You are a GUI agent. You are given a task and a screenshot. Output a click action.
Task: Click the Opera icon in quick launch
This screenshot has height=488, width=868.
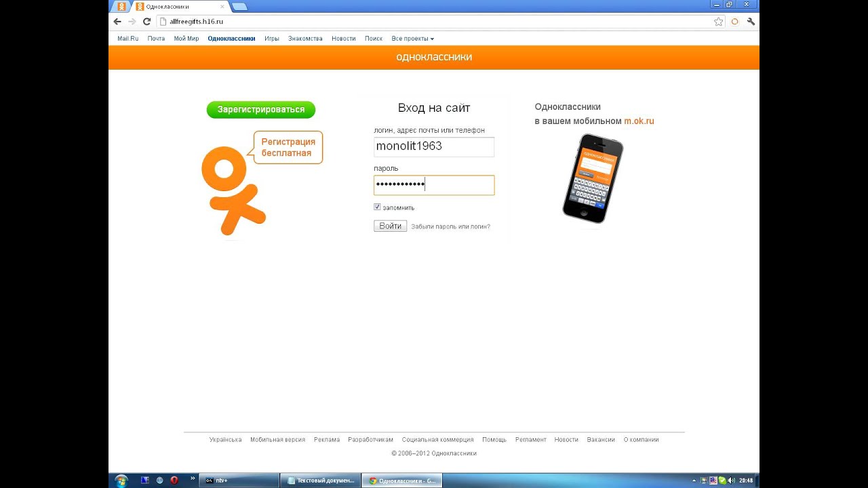coord(174,481)
